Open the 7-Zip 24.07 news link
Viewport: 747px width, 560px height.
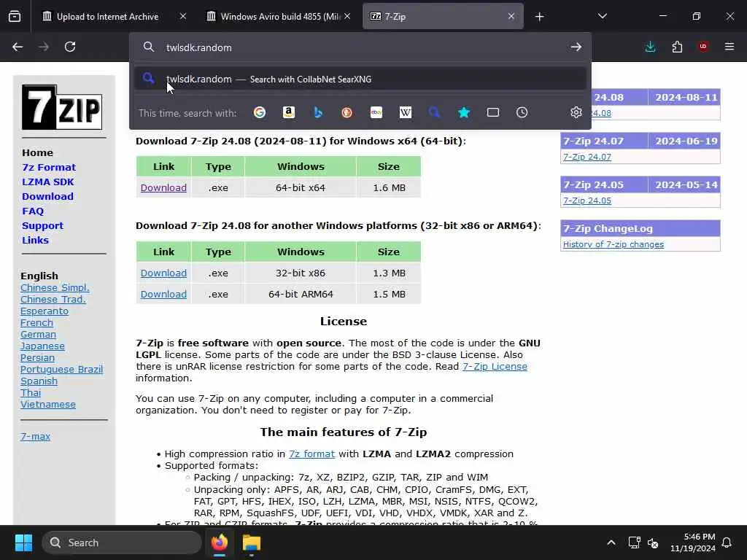(587, 157)
